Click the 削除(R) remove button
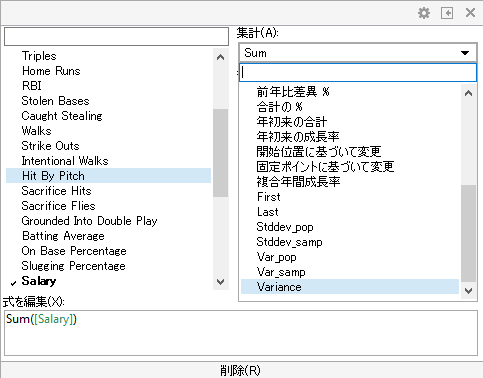 (240, 370)
